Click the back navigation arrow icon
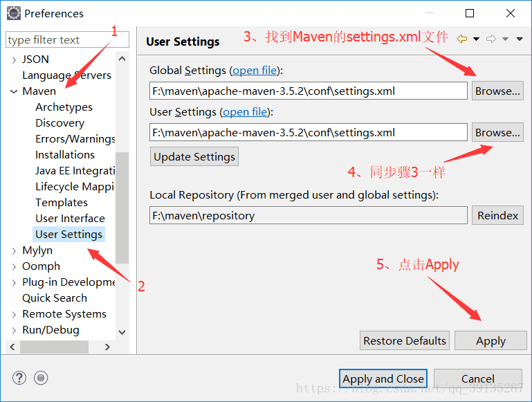The image size is (532, 402). point(461,39)
